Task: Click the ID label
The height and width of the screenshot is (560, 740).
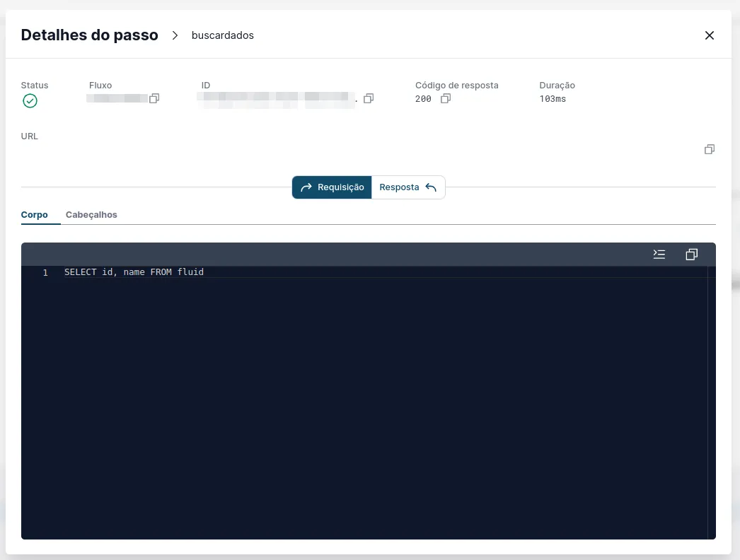Action: [x=206, y=86]
